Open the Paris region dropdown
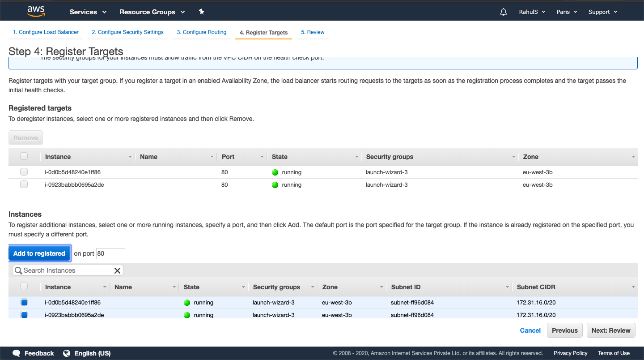 566,12
